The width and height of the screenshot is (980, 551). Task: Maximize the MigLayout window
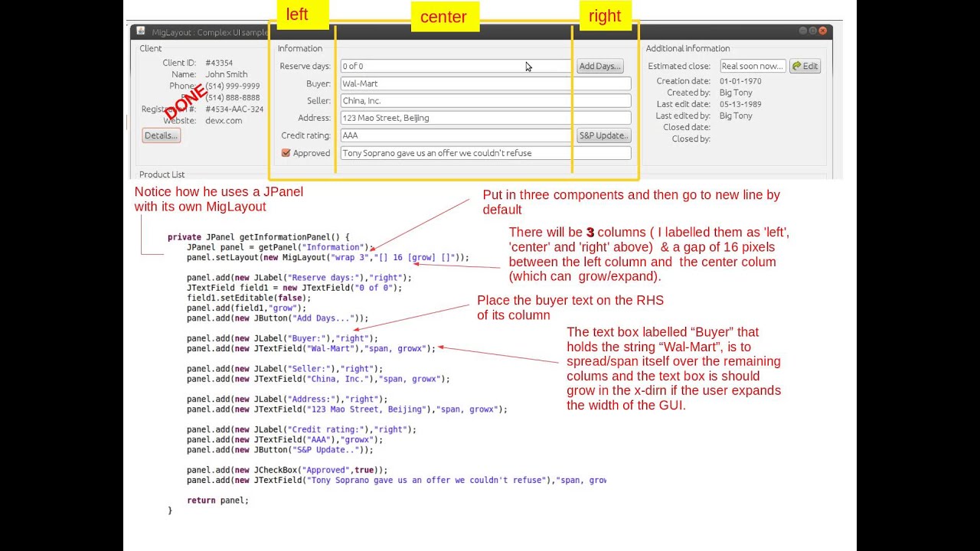(812, 31)
